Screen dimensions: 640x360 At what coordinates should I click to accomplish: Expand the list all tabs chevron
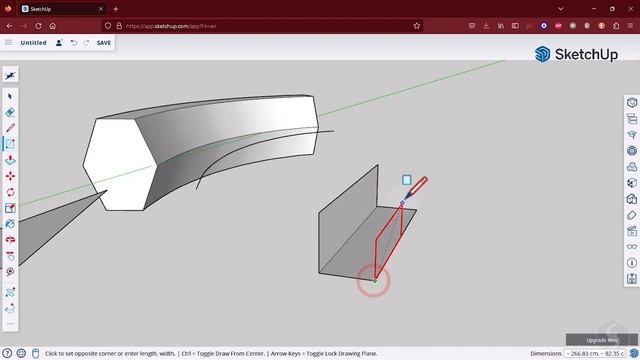561,9
